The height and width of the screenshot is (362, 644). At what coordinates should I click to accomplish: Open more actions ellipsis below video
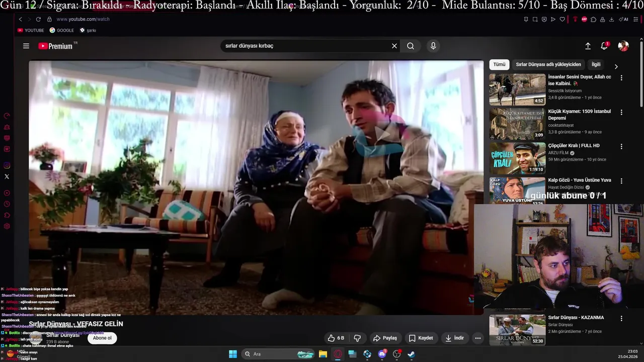click(x=478, y=338)
